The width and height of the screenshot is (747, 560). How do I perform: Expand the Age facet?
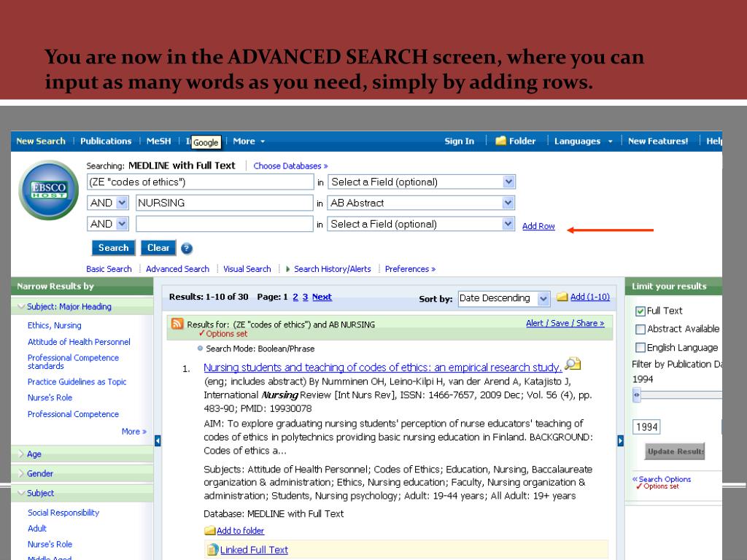[x=21, y=454]
